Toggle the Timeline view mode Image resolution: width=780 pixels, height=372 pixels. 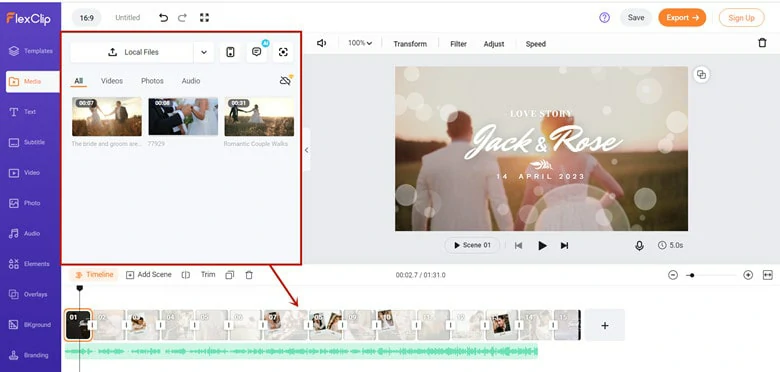94,275
